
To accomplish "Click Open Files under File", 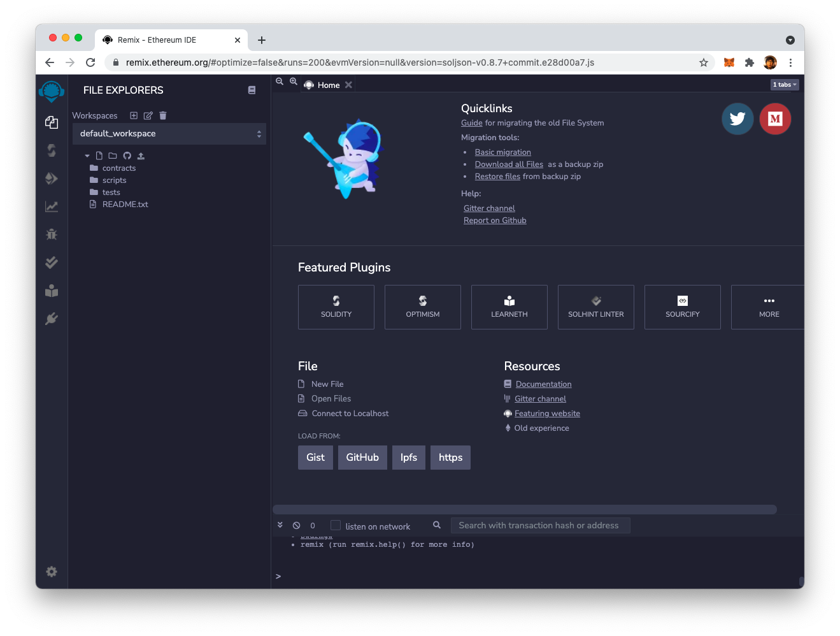I will click(331, 399).
